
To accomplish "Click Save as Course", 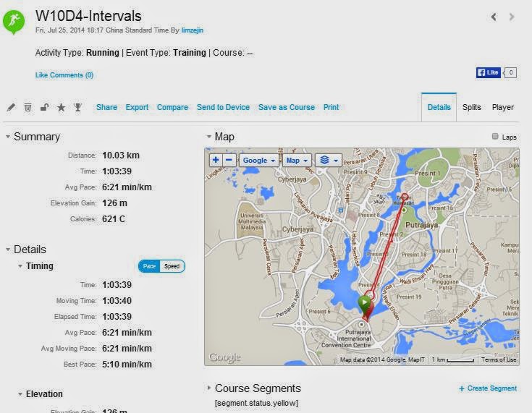I will [287, 107].
